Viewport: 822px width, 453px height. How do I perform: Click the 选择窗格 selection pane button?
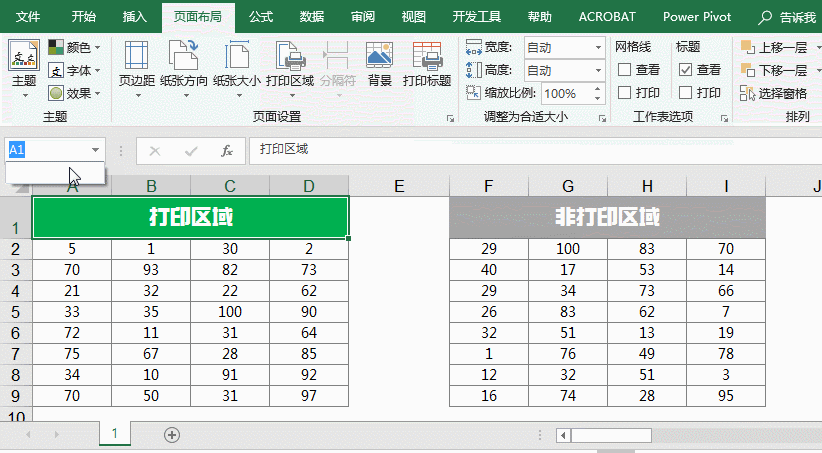click(x=775, y=93)
